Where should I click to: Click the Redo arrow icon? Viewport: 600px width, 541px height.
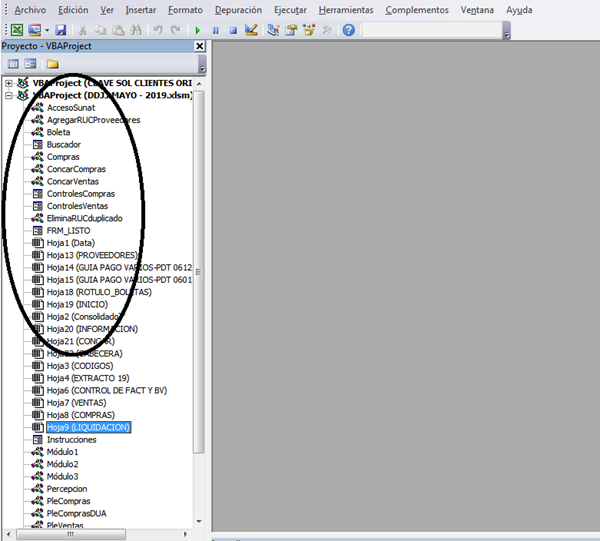(x=175, y=30)
